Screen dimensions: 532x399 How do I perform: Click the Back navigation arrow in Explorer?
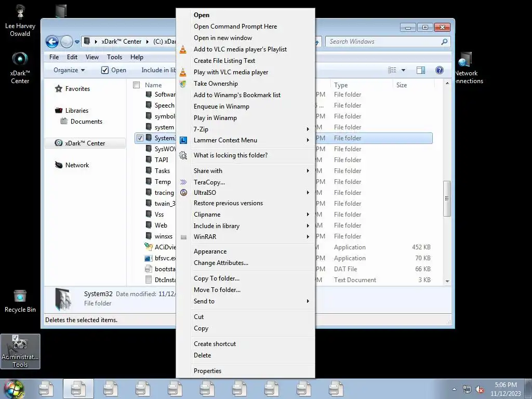52,42
